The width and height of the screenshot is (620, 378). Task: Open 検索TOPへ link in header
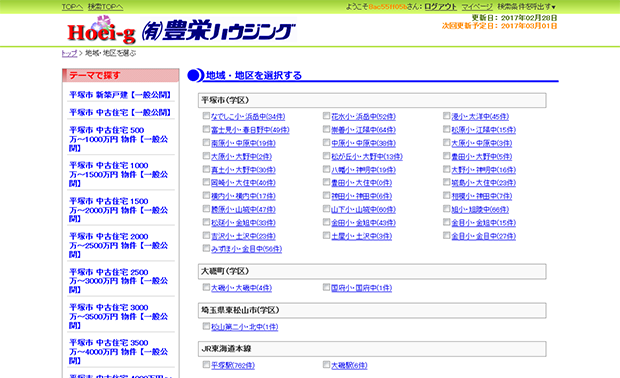coord(105,7)
